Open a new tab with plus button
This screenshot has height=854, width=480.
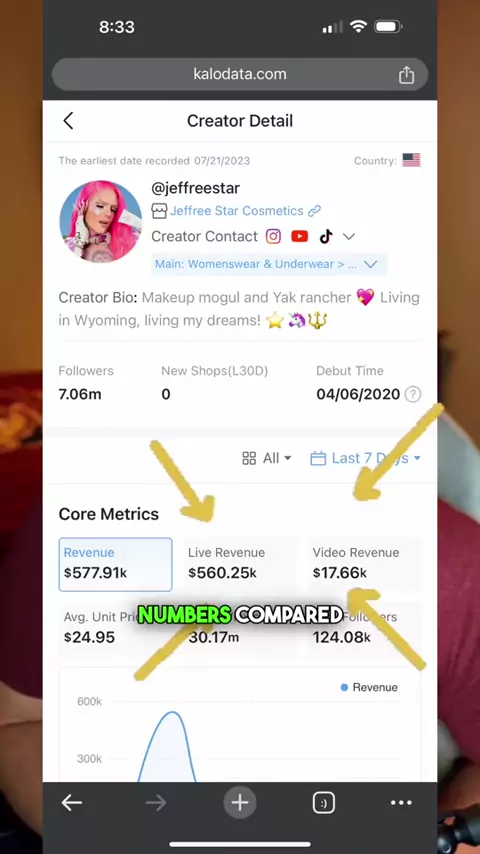pos(240,802)
